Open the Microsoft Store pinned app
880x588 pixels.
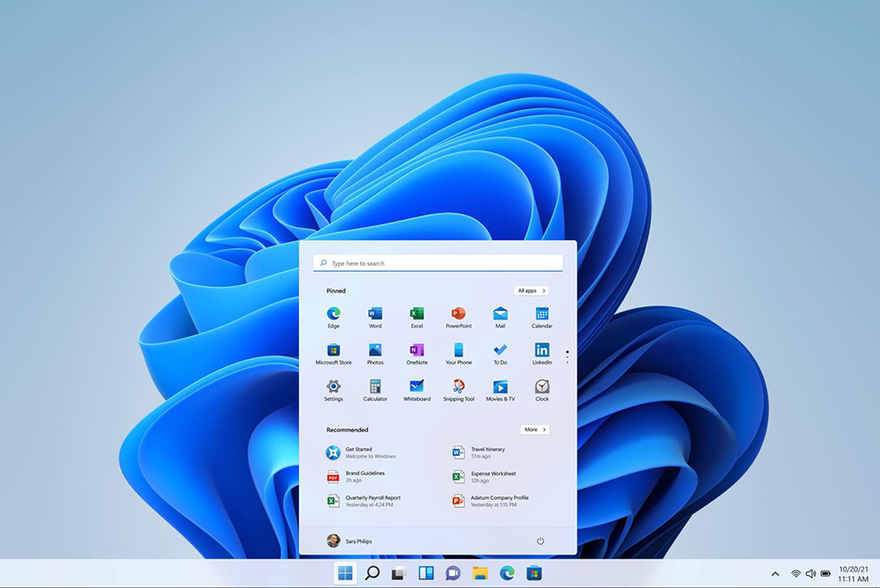[x=334, y=350]
